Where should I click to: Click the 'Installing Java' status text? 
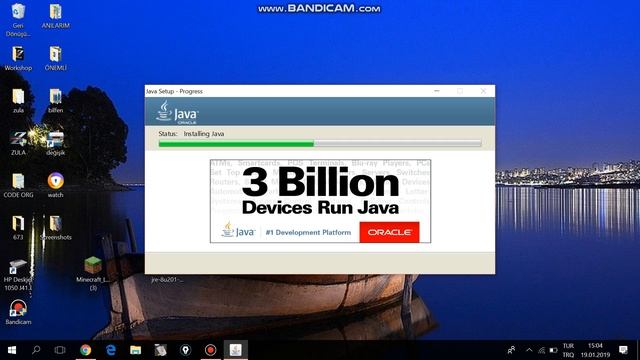[x=204, y=133]
